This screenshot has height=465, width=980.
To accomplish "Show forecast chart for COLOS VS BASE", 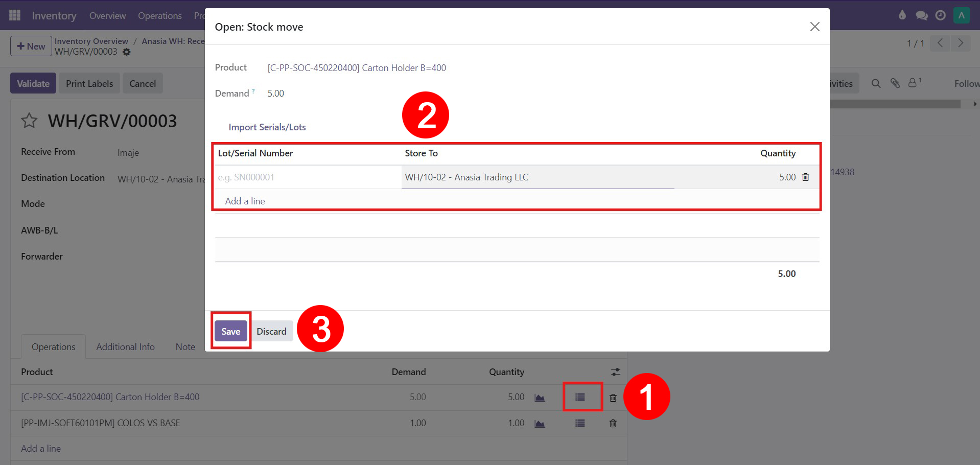I will pyautogui.click(x=540, y=424).
